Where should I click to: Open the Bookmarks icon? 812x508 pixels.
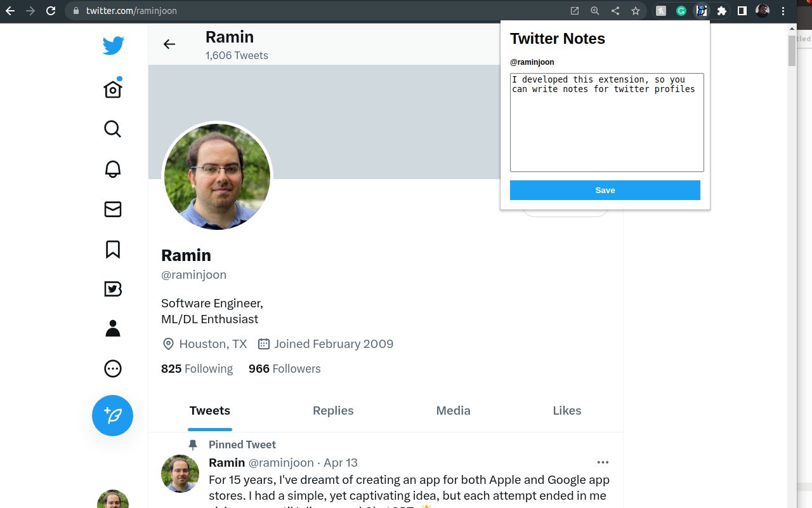point(112,250)
